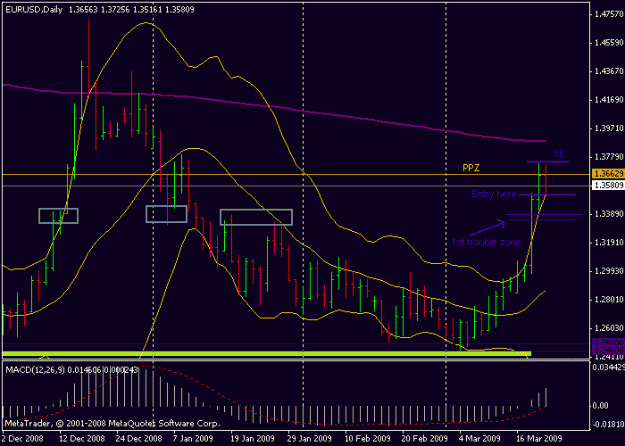
Task: Click the 4 Mar 2009 date label
Action: (x=480, y=438)
